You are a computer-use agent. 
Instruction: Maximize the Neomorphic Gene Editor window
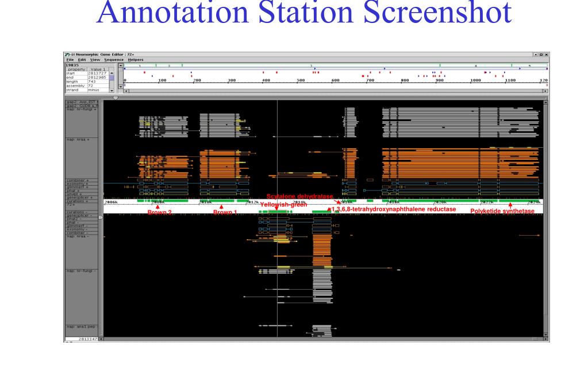[541, 55]
